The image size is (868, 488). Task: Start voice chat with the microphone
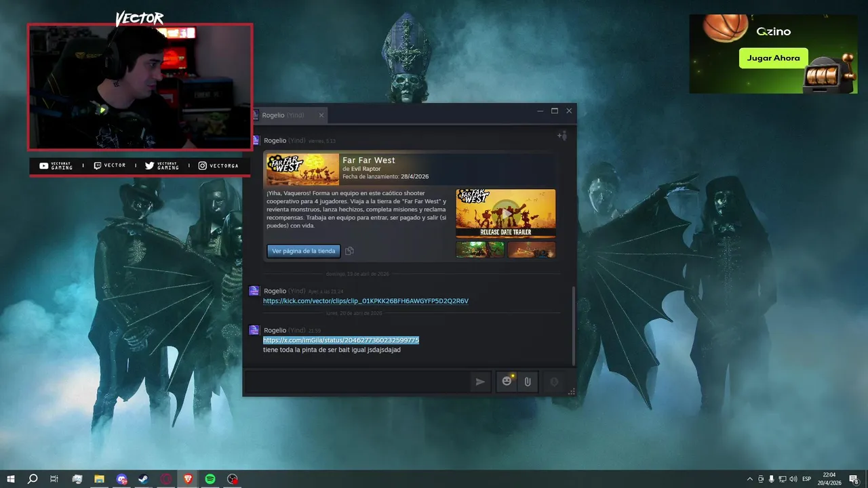pyautogui.click(x=554, y=382)
